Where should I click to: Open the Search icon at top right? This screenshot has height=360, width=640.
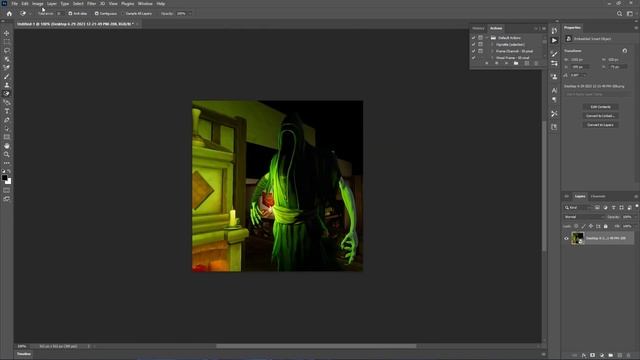(619, 13)
